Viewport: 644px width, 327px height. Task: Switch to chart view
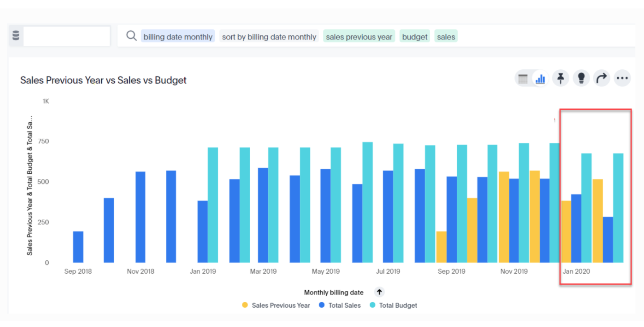[540, 79]
